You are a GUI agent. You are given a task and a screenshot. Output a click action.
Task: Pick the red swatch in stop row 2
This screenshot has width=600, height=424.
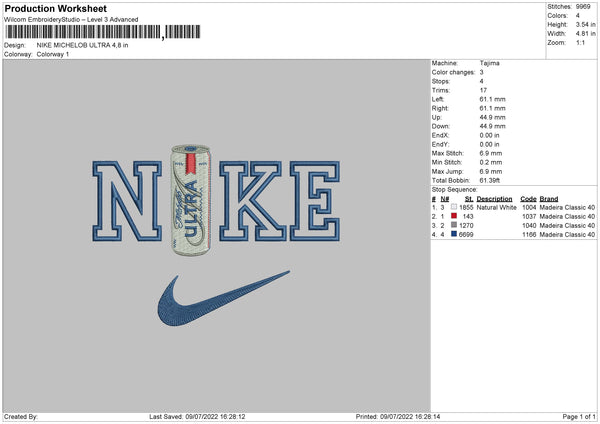(x=454, y=216)
